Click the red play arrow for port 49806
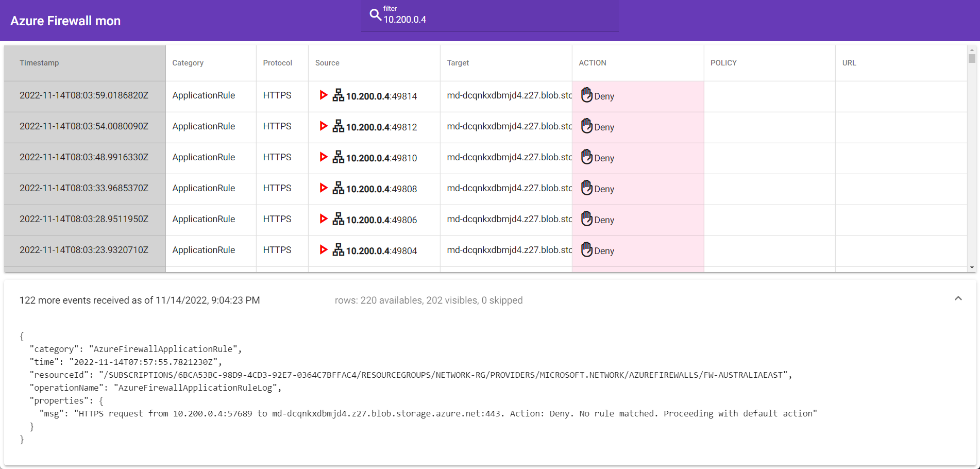The height and width of the screenshot is (469, 980). [x=324, y=219]
